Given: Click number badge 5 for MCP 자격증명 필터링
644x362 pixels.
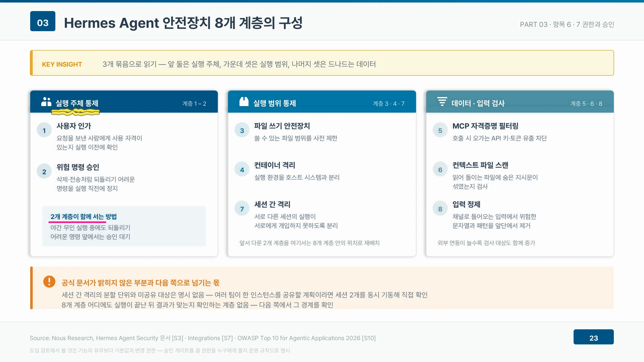Looking at the screenshot, I should tap(440, 130).
